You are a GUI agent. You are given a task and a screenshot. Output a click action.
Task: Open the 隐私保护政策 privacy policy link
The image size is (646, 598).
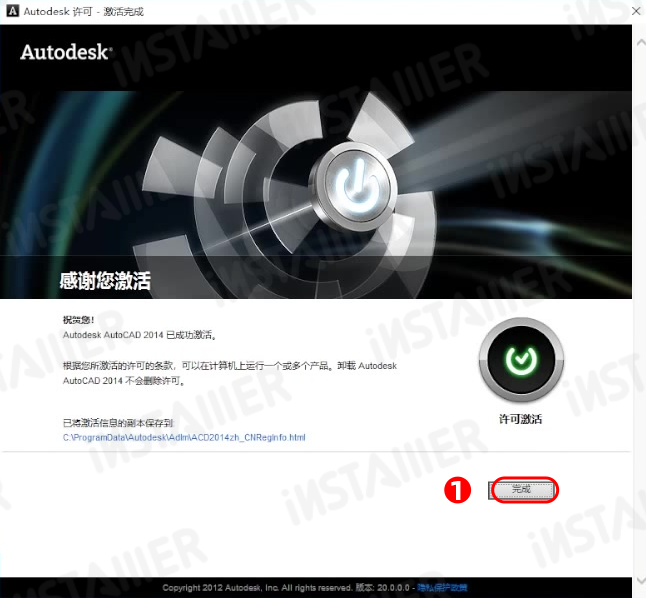(442, 587)
